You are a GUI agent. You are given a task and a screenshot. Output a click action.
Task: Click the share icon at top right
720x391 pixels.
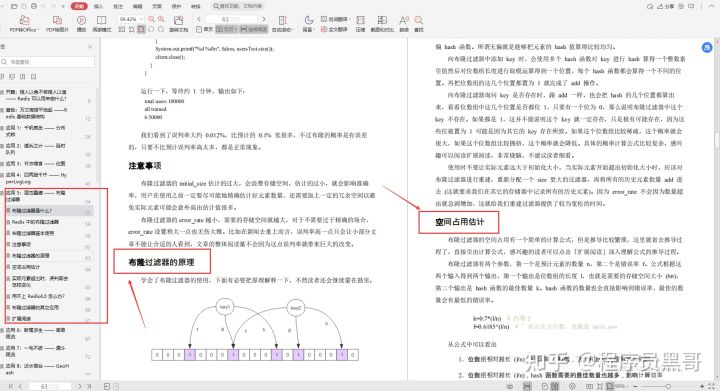(x=666, y=6)
